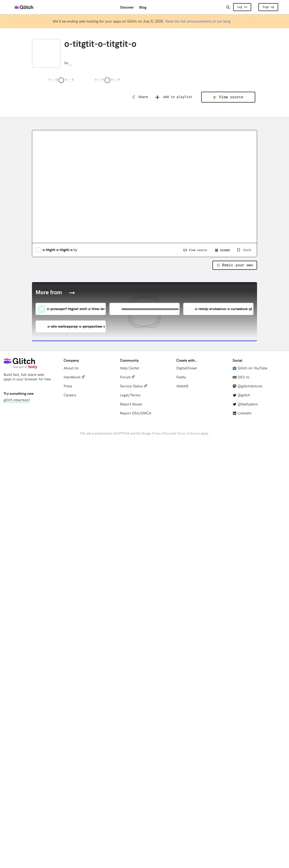Open project o-etis-ewitcepsrep-o-perspectiwe-s
The width and height of the screenshot is (289, 868).
[71, 327]
